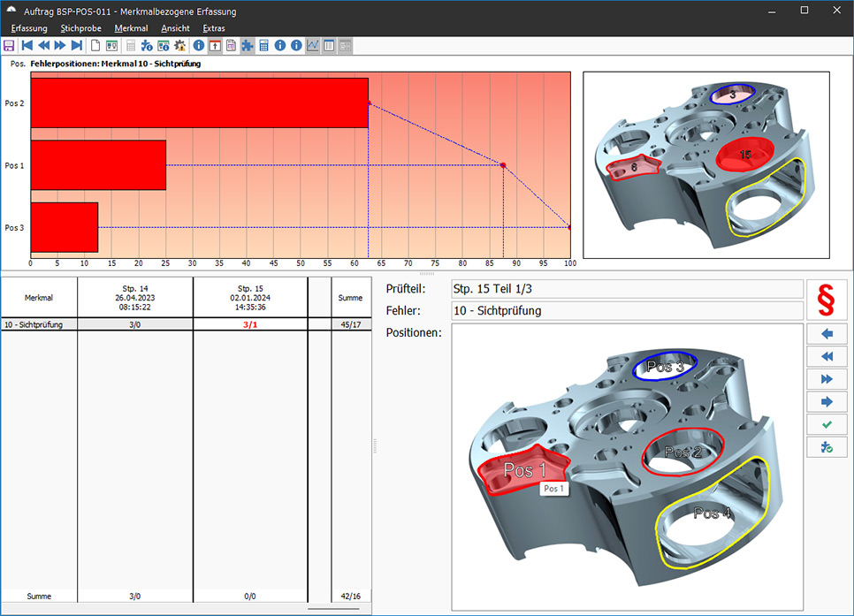Click the gear with warning triangle icon
The width and height of the screenshot is (854, 616).
point(180,45)
